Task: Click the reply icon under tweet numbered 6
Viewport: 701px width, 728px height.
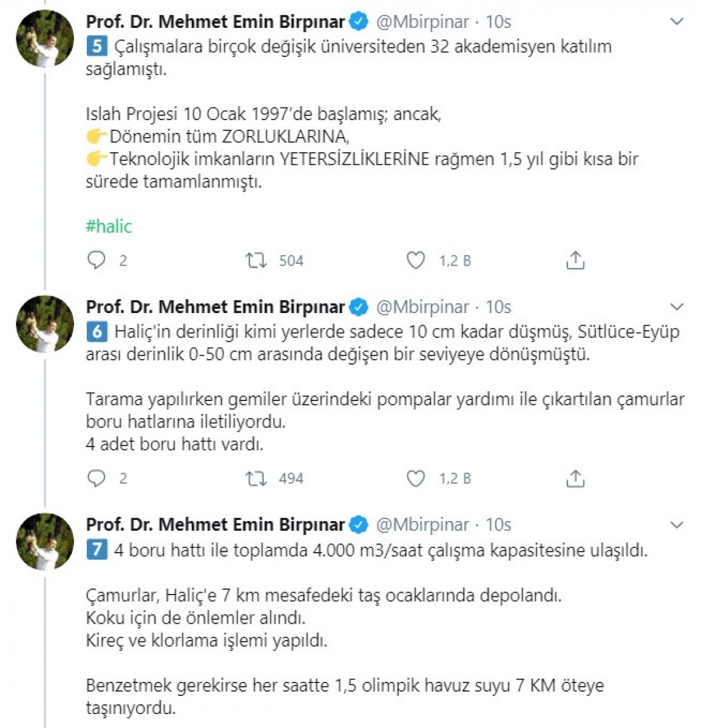Action: (x=98, y=478)
